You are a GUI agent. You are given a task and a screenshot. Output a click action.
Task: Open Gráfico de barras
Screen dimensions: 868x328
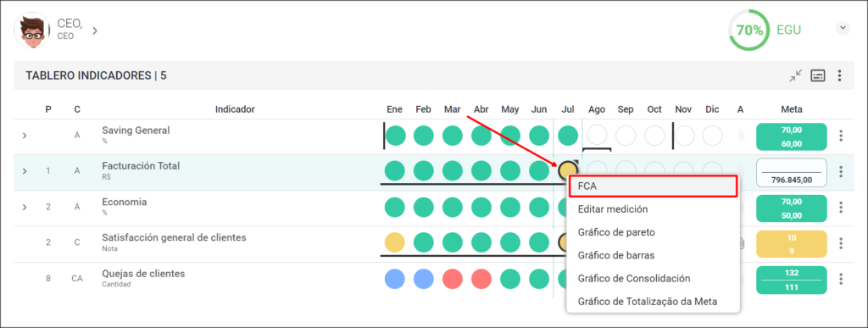pos(654,256)
